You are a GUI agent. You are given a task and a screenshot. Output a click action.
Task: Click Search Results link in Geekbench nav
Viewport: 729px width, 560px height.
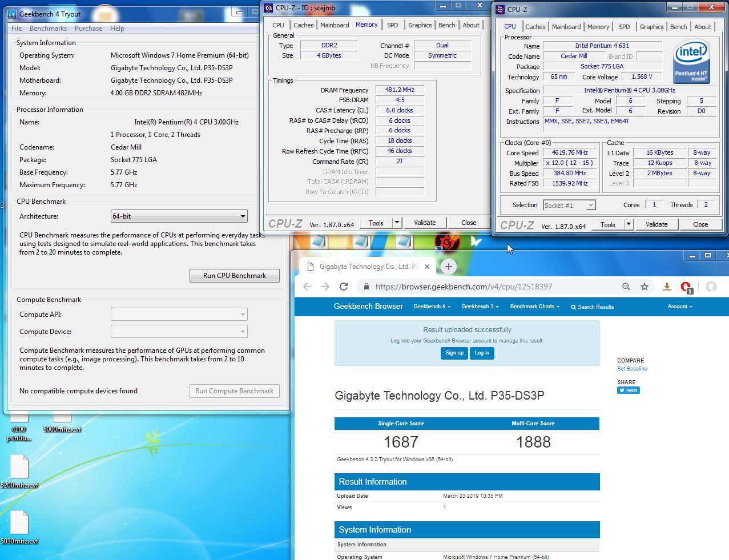[x=593, y=307]
